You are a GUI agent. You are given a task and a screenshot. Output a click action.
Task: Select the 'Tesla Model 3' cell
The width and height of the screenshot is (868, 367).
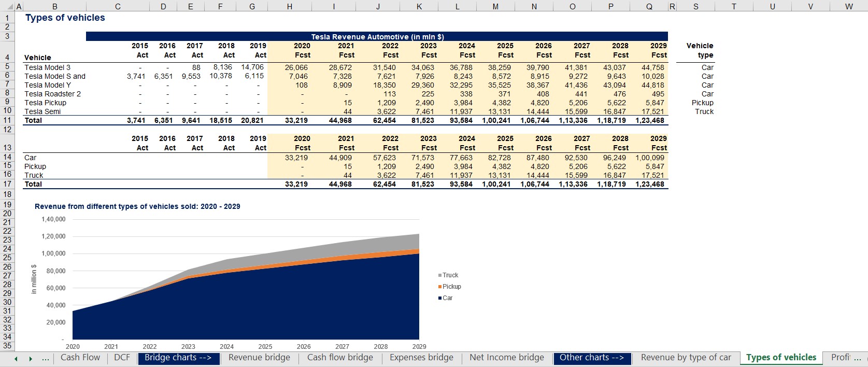tap(47, 67)
